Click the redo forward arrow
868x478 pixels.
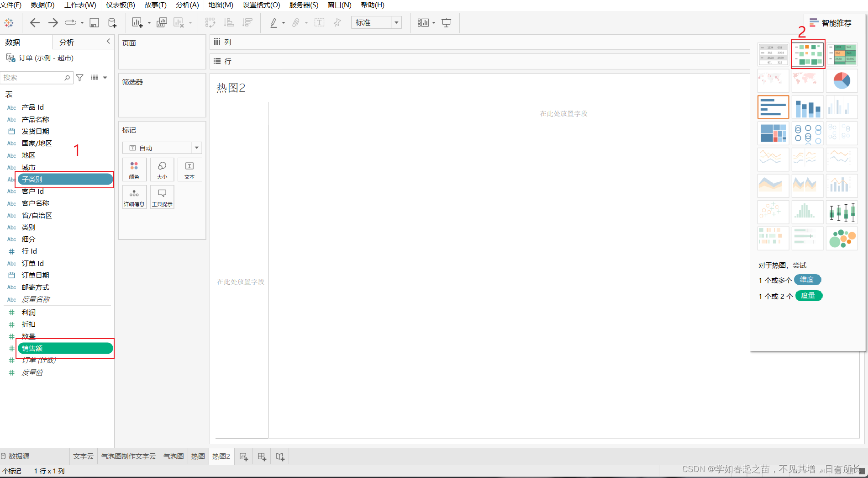click(53, 22)
